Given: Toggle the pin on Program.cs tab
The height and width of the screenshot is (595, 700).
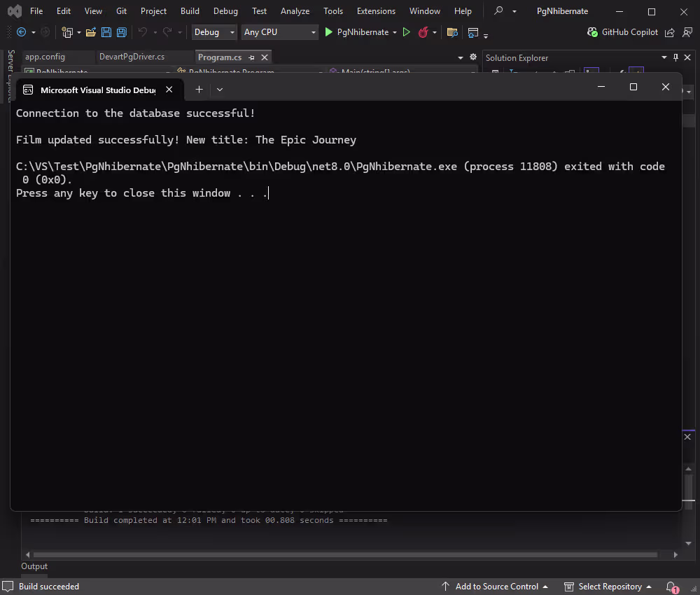Looking at the screenshot, I should tap(251, 57).
